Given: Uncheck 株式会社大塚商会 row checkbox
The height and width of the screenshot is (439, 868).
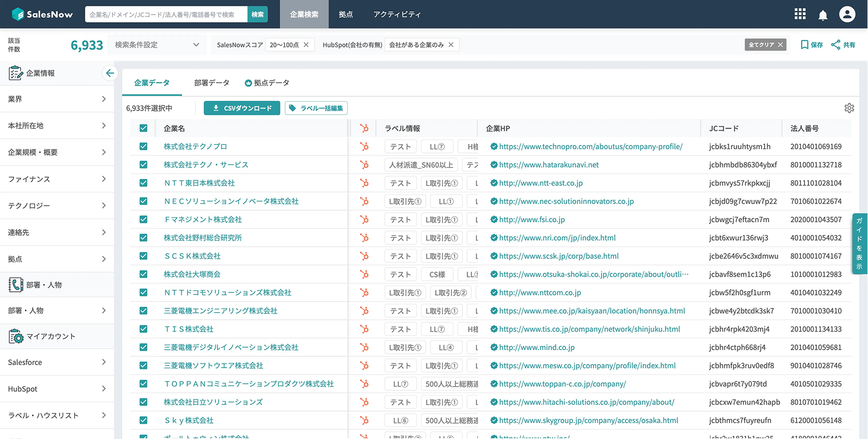Looking at the screenshot, I should (x=144, y=274).
